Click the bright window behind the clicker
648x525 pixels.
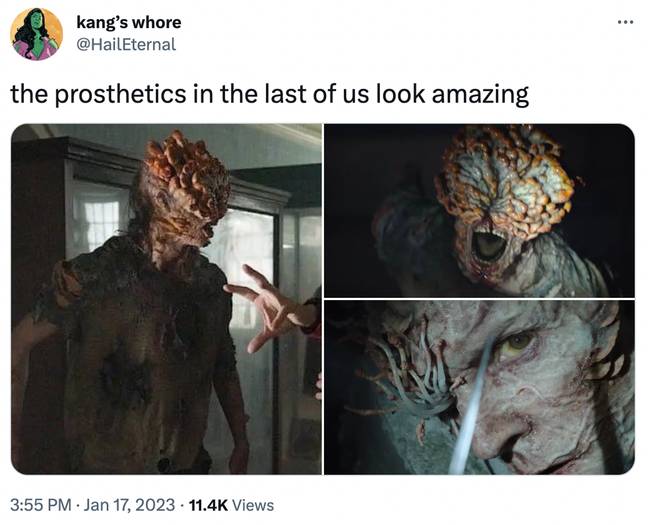pos(101,221)
